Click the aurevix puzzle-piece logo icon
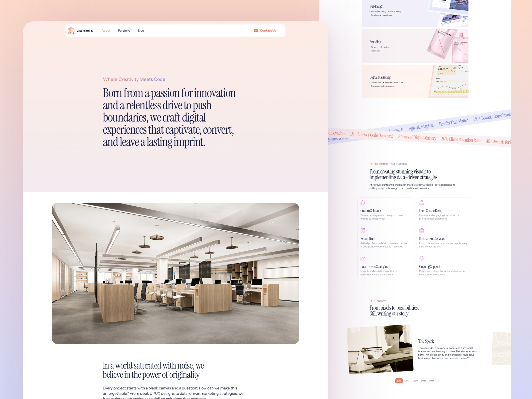The height and width of the screenshot is (399, 532). click(x=72, y=30)
